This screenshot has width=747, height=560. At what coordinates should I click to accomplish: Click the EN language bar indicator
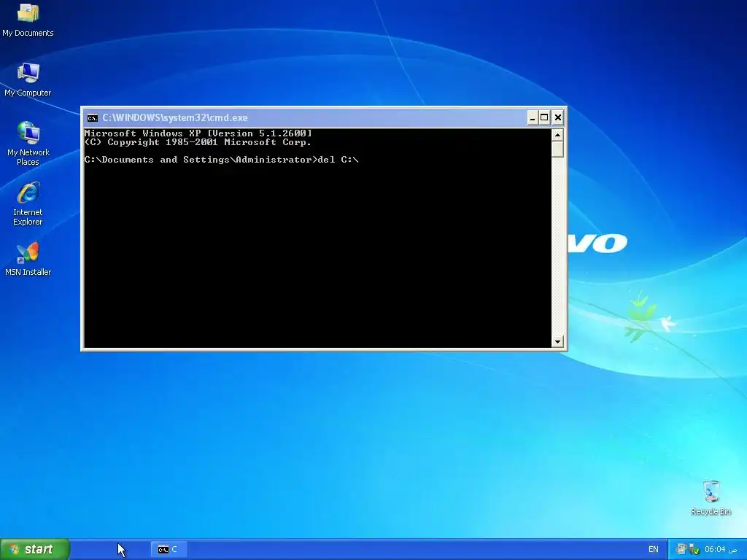click(653, 549)
